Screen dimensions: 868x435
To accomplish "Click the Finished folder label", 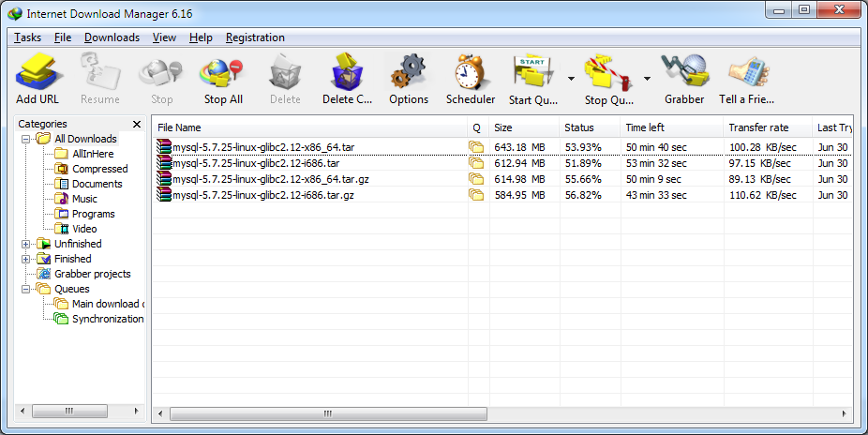I will point(72,259).
